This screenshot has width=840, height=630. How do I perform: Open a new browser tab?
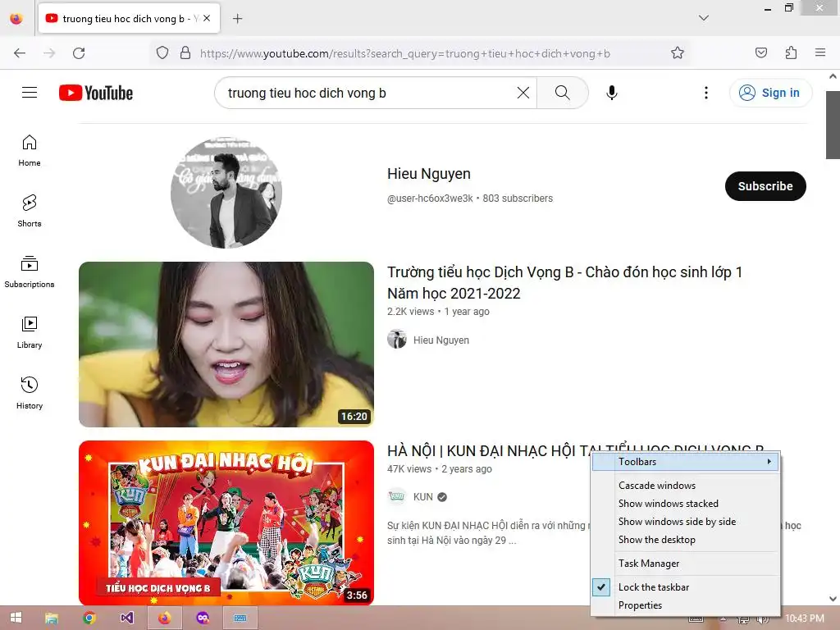(x=237, y=19)
